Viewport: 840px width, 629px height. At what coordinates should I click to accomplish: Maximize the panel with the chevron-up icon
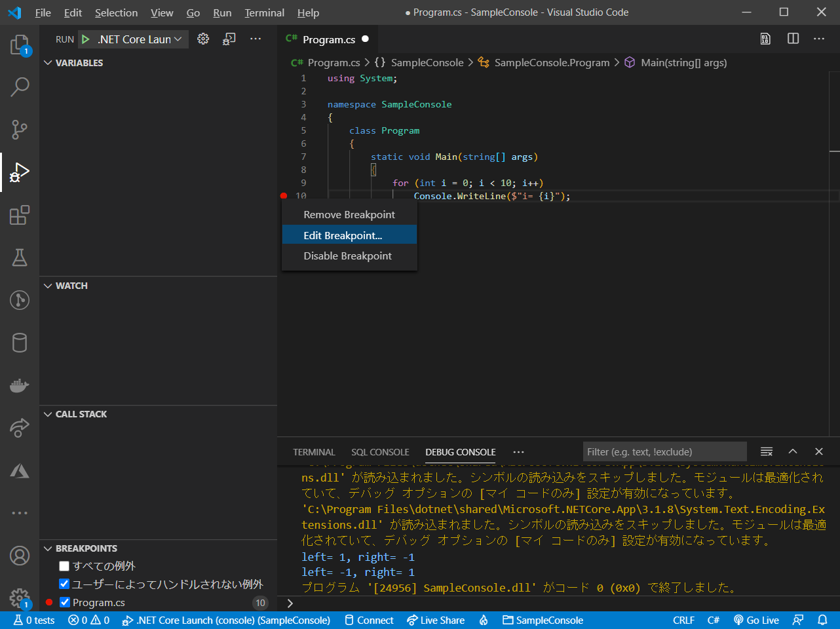[793, 451]
